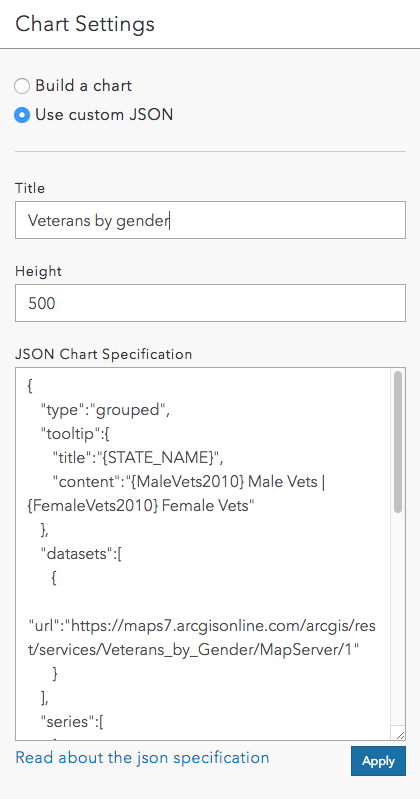Click the "datasets":[ line in the JSON
The height and width of the screenshot is (799, 420).
point(81,554)
